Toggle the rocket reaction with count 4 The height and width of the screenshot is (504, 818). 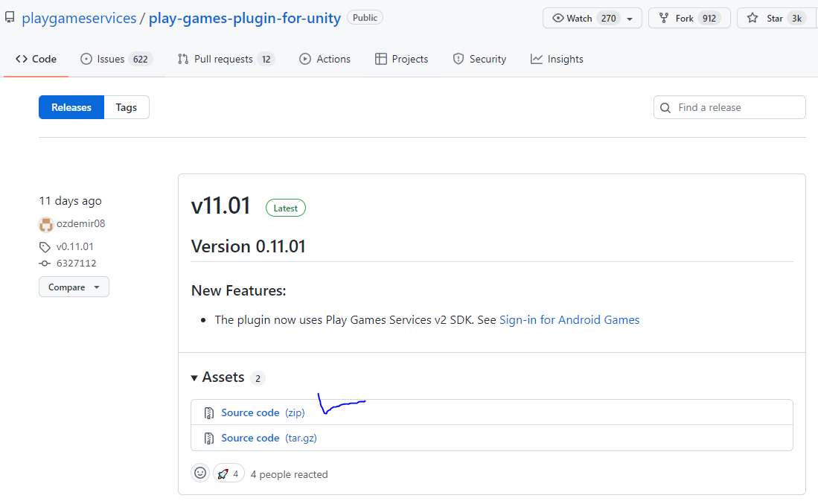click(x=229, y=473)
